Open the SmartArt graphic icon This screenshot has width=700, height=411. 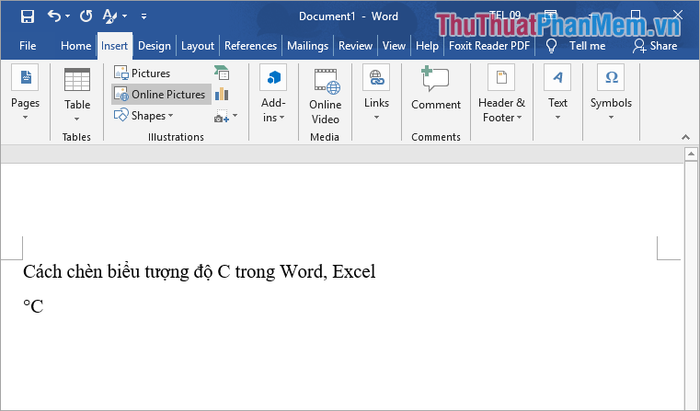coord(221,73)
